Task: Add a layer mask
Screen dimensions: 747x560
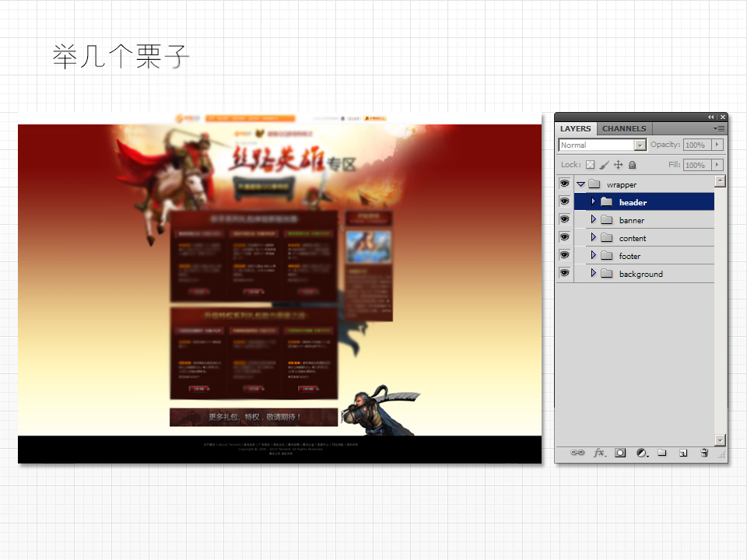Action: click(x=620, y=453)
